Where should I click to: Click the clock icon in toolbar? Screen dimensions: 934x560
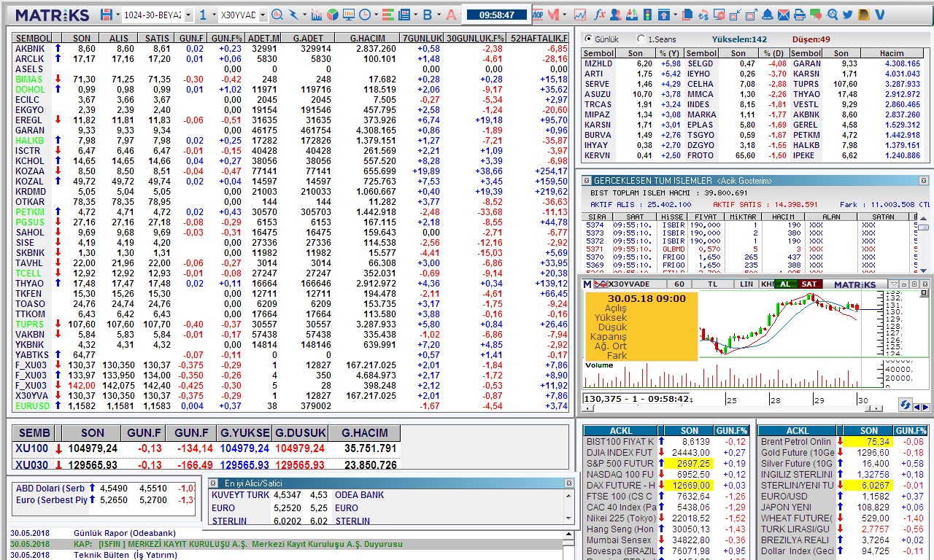click(x=363, y=15)
